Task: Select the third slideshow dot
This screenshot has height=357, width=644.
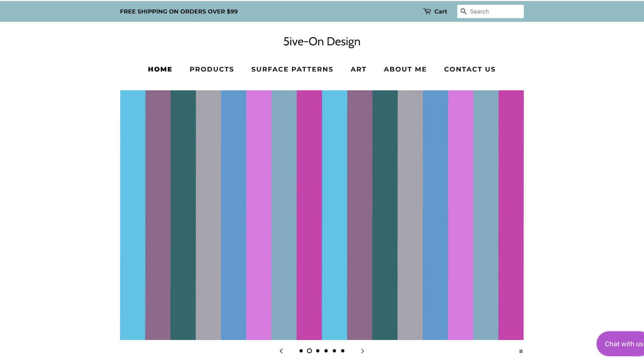Action: (318, 351)
